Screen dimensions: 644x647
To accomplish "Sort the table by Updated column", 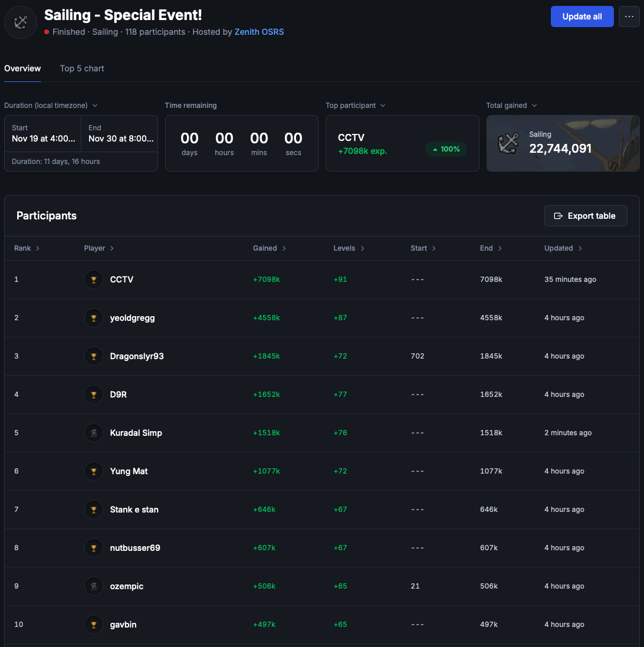I will pyautogui.click(x=563, y=248).
